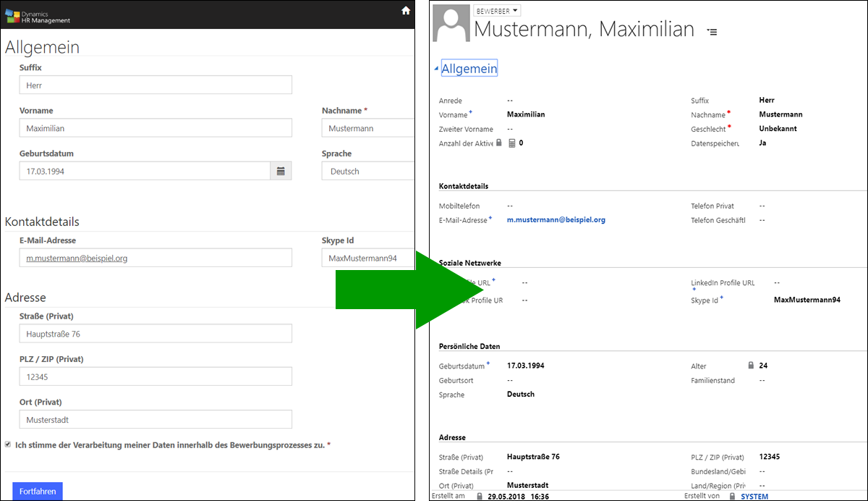Click the Straße (Privat) input field
Viewport: 868px width, 501px height.
pyautogui.click(x=156, y=333)
